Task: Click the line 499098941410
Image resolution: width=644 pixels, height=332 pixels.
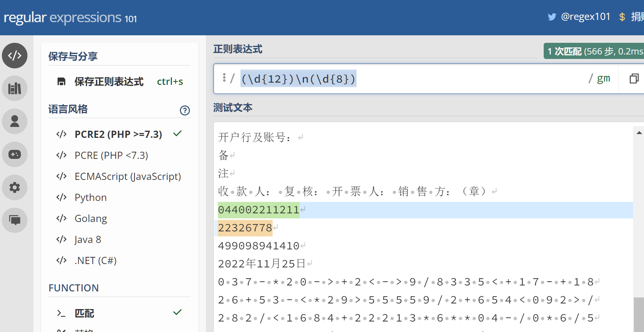Action: coord(259,246)
